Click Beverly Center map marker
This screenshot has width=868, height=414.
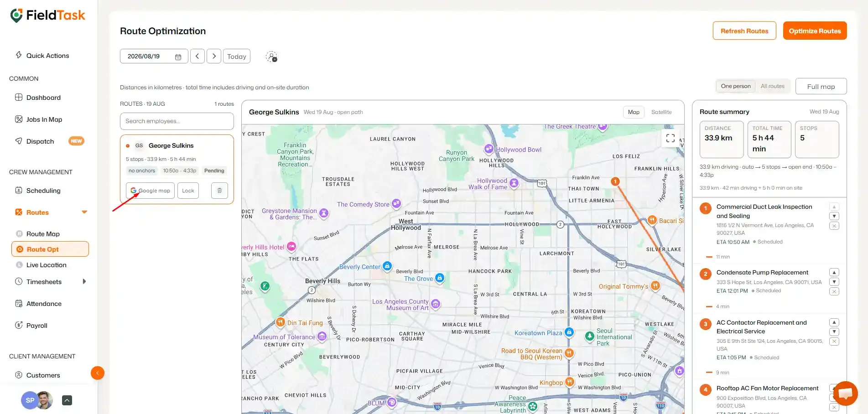[387, 266]
